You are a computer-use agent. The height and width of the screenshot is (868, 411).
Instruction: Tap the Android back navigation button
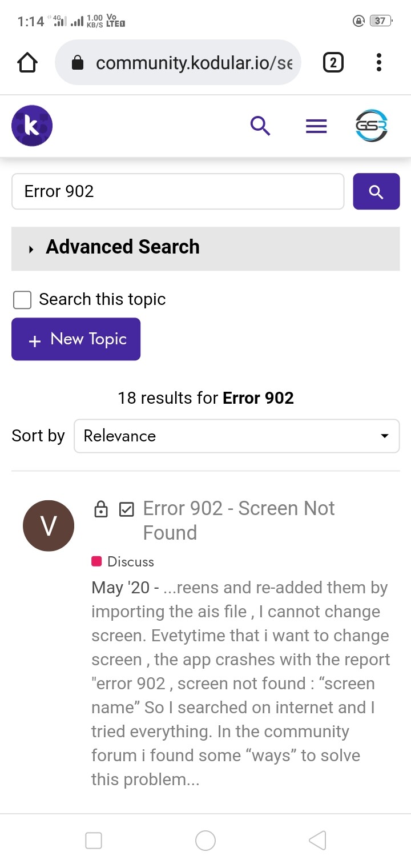coord(317,840)
